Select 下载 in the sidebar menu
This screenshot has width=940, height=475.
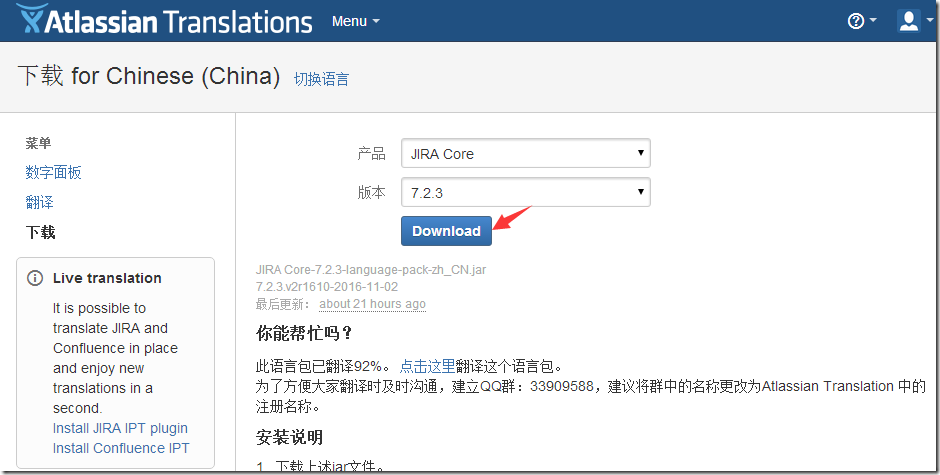(x=40, y=232)
